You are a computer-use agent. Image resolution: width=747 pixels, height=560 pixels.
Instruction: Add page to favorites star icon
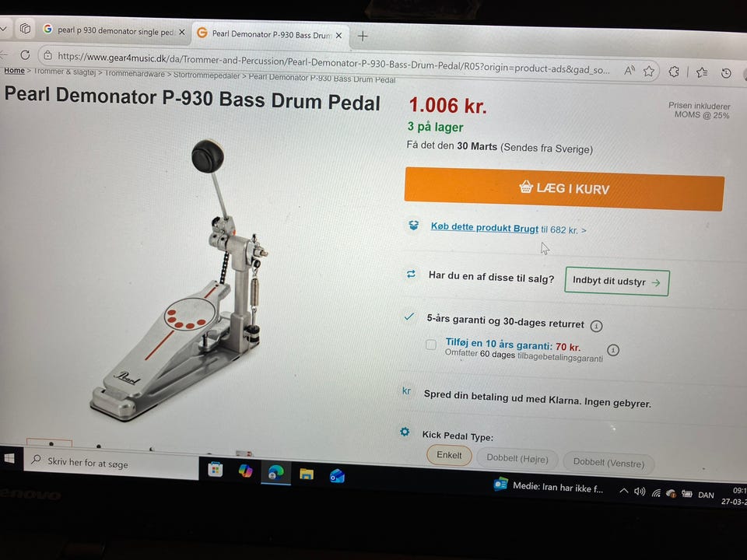649,72
